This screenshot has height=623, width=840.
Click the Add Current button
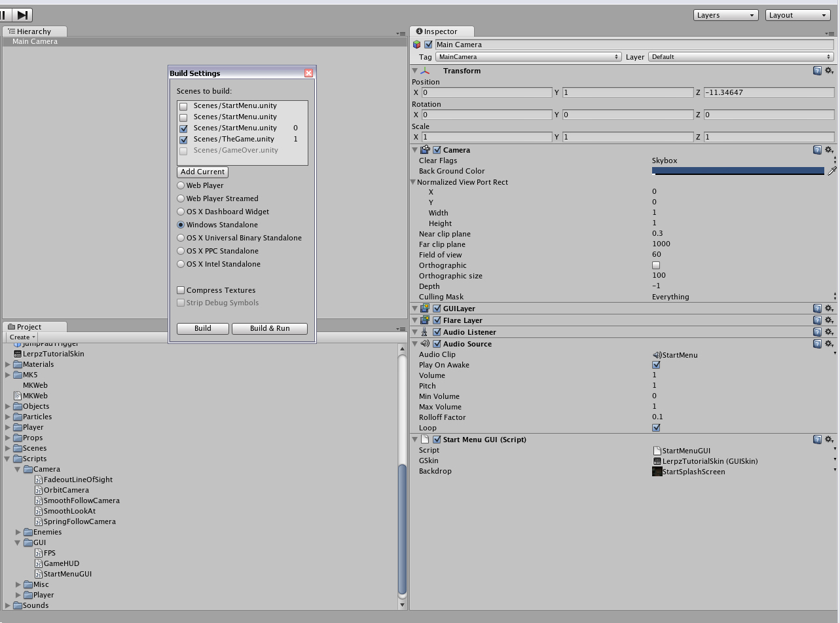click(202, 172)
